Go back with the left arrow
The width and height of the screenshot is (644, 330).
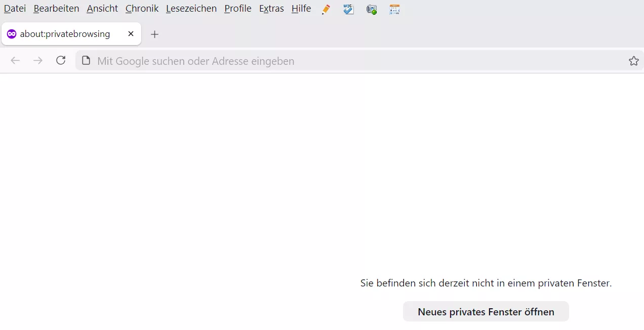[x=15, y=61]
